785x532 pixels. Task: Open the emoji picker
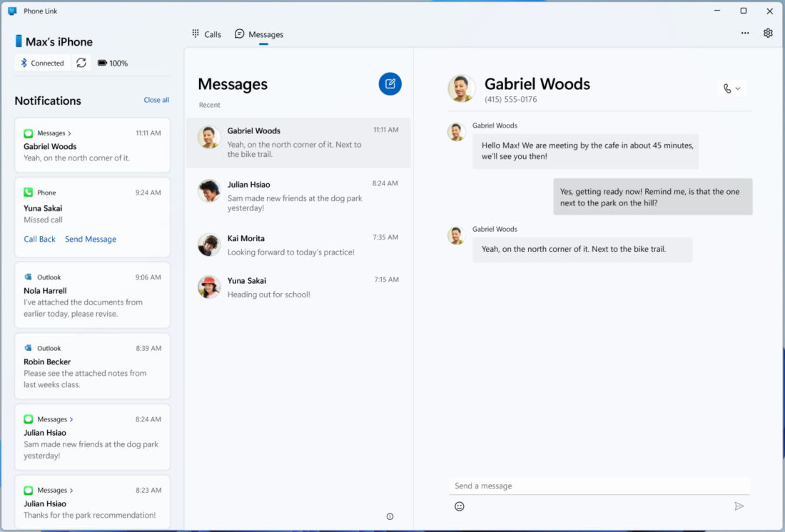459,506
